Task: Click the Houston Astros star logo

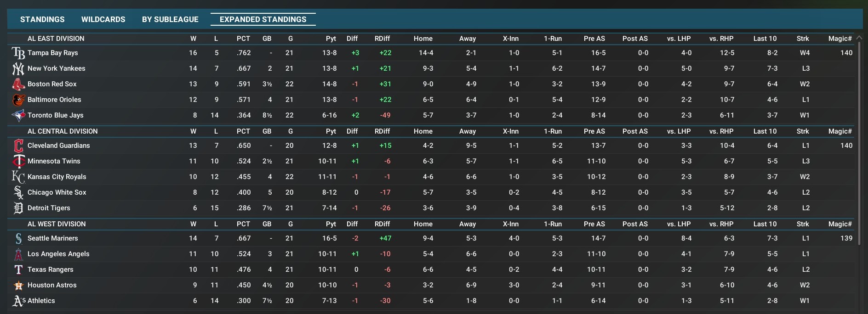Action: point(18,286)
